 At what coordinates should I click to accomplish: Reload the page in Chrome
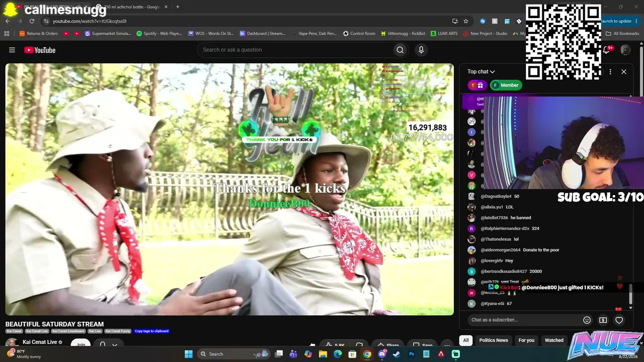[32, 21]
